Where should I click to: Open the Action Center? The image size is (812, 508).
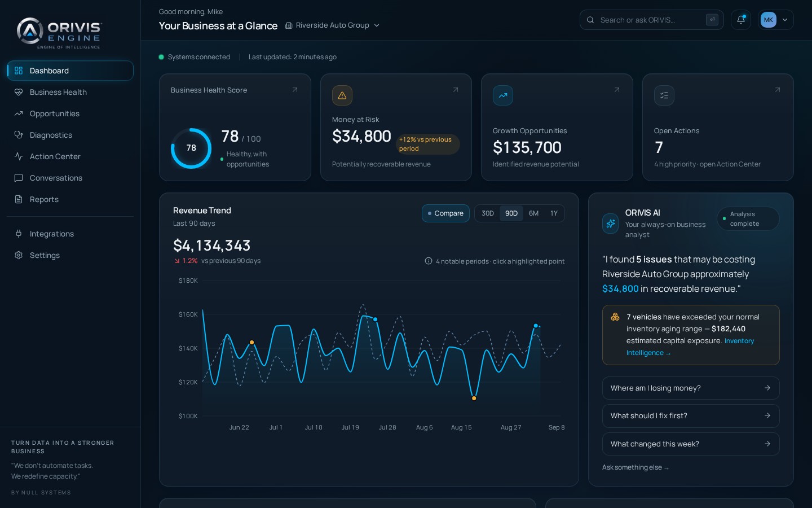coord(70,156)
